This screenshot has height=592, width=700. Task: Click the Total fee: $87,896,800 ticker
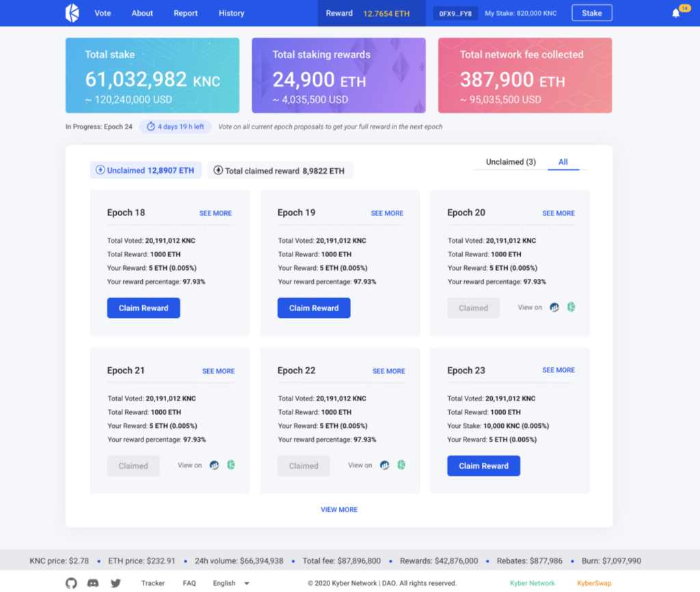pyautogui.click(x=342, y=561)
